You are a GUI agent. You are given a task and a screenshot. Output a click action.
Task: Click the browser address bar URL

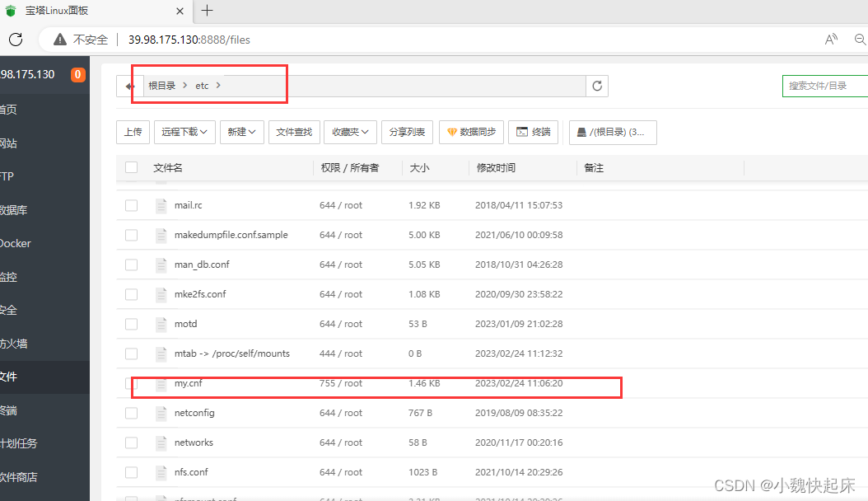coord(189,40)
